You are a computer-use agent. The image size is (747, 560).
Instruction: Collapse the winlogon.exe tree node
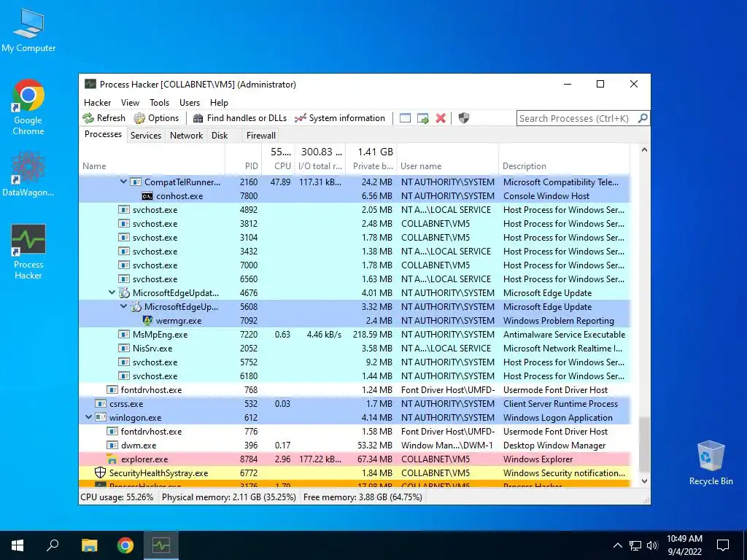pos(88,417)
